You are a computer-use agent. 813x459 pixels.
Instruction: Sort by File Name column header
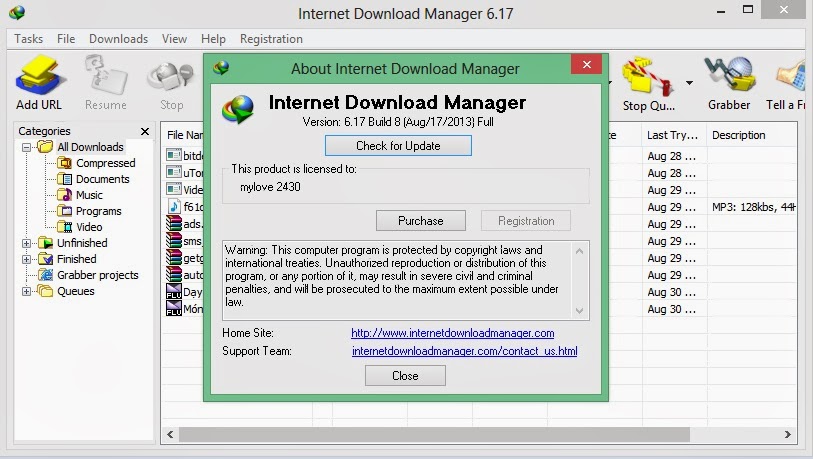(x=184, y=135)
